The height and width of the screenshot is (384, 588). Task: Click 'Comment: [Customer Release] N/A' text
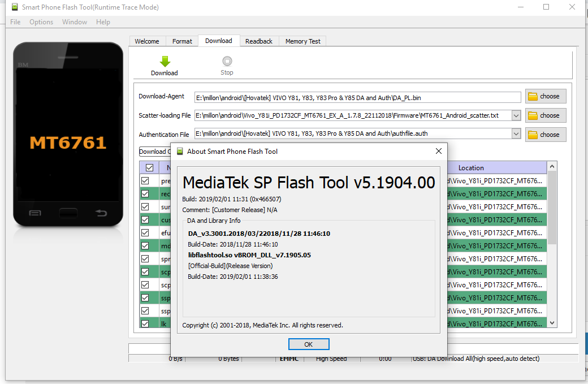(x=230, y=210)
